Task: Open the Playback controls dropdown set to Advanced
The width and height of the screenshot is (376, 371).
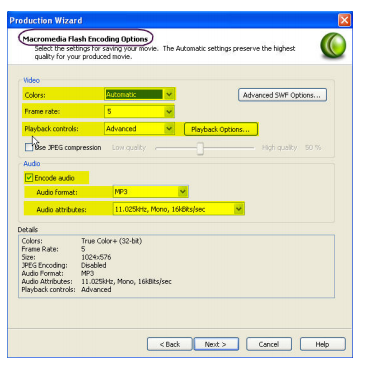Action: [x=139, y=129]
